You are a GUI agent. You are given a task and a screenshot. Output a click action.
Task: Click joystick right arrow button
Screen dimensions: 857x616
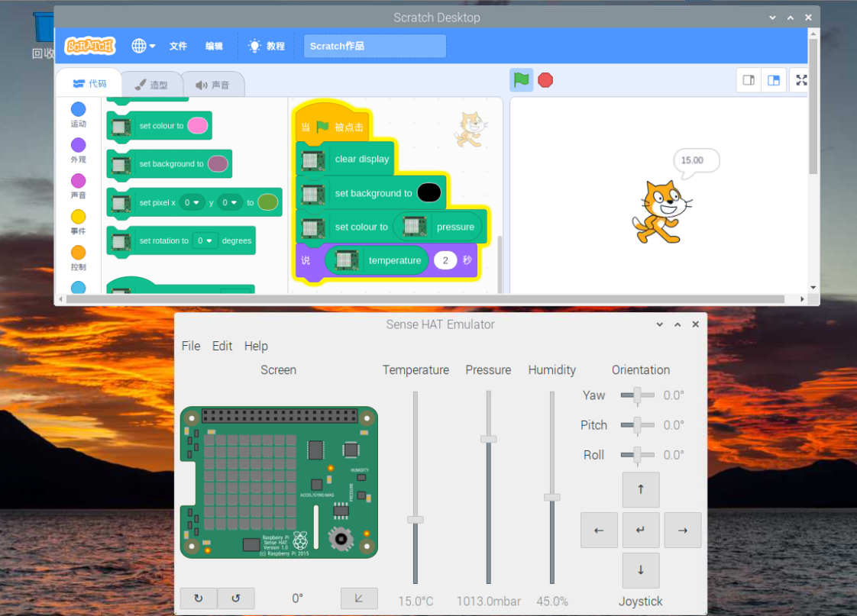click(x=683, y=531)
